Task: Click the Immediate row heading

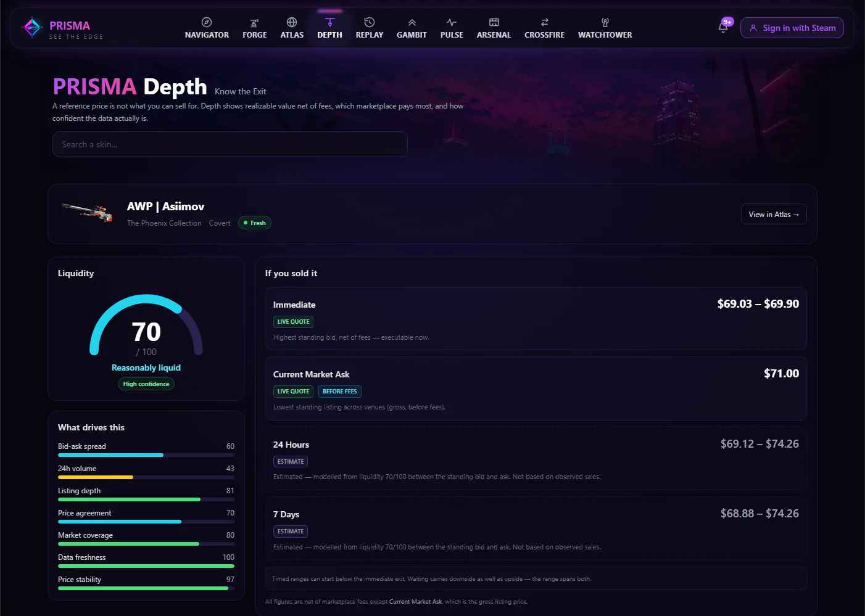Action: (x=294, y=305)
